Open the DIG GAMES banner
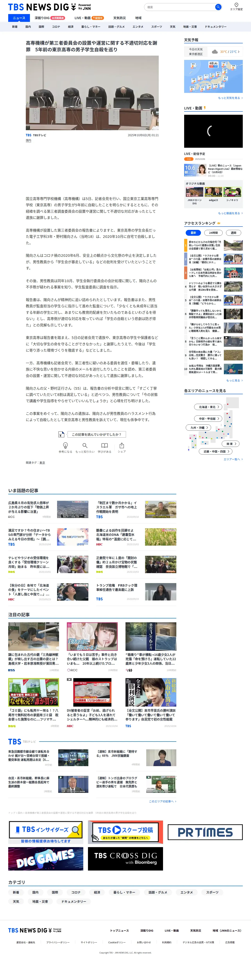Screen dimensions: 251x980 (46, 859)
